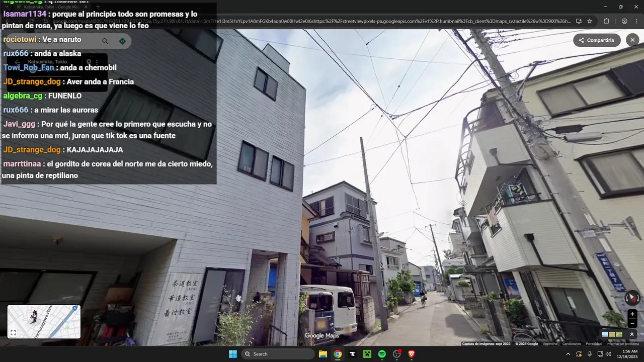644x362 pixels.
Task: Click the rux666 'andá a alaska' message
Action: click(42, 53)
